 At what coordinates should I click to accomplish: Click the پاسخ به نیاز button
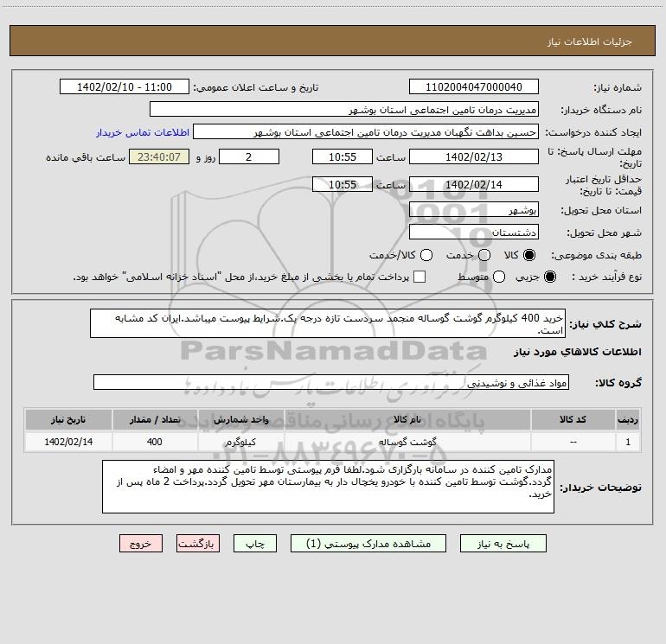(503, 544)
